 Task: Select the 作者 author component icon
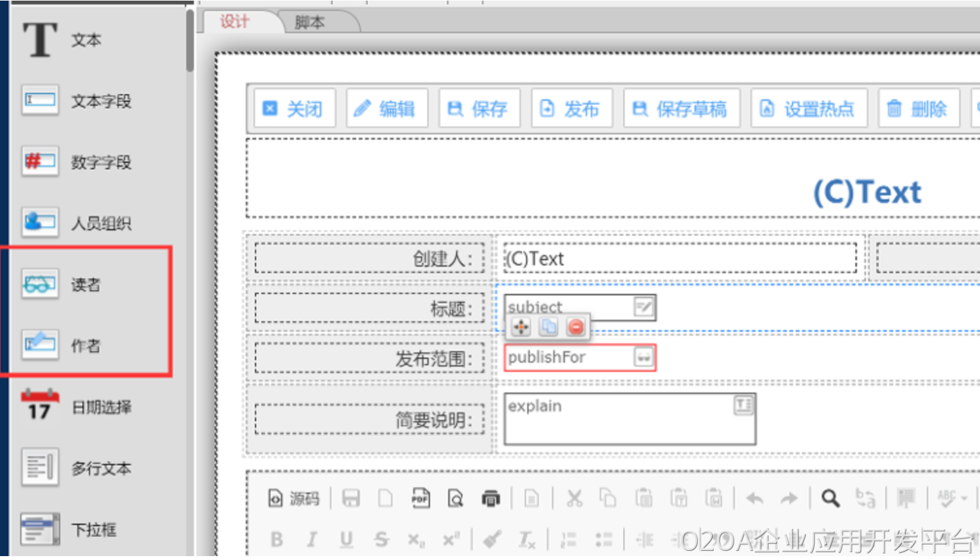coord(40,344)
